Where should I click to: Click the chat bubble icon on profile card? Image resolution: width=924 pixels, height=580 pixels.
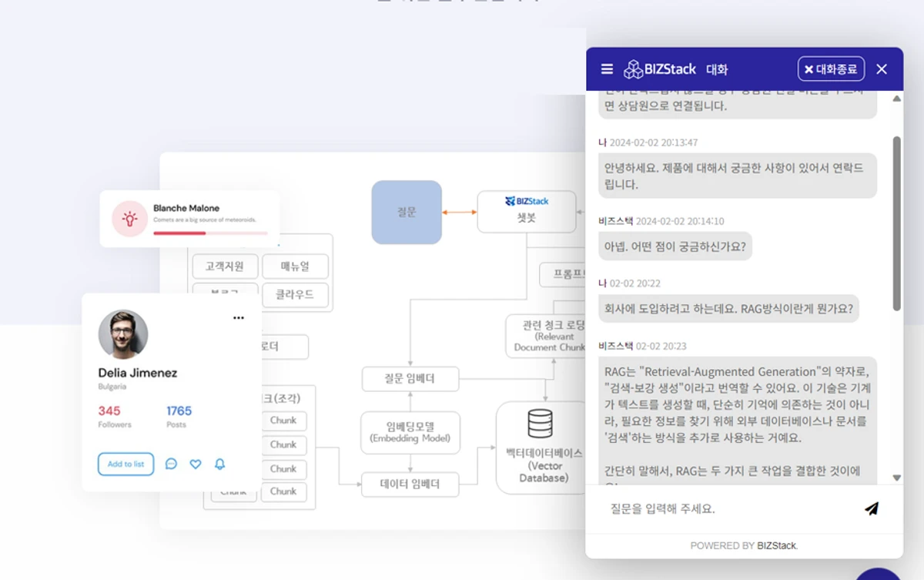pos(171,464)
